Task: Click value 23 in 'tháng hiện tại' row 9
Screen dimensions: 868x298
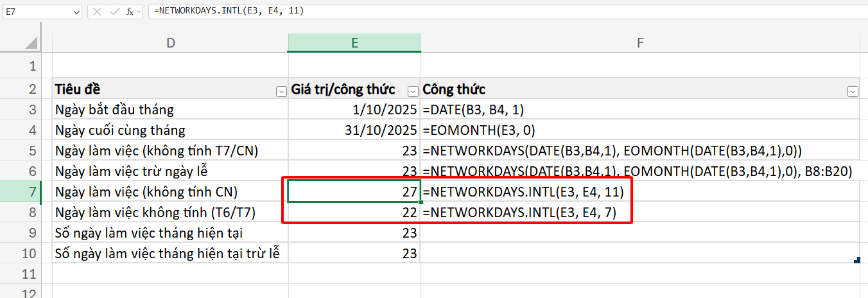Action: coord(410,233)
